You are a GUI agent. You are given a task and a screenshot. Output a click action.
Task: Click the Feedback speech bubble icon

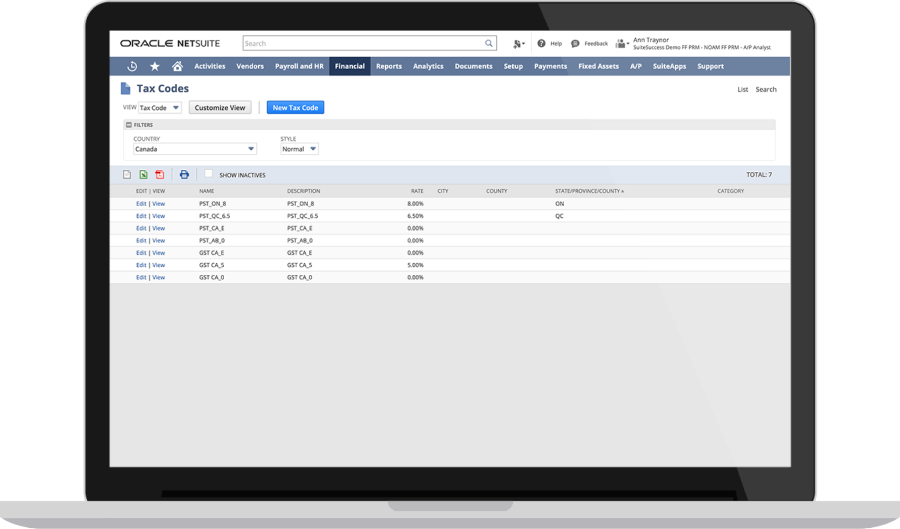tap(575, 44)
